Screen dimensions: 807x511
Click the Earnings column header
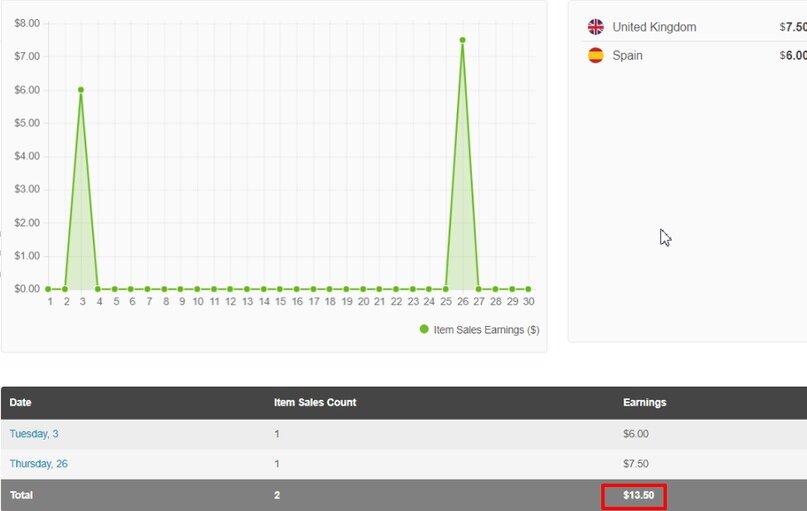pyautogui.click(x=644, y=402)
